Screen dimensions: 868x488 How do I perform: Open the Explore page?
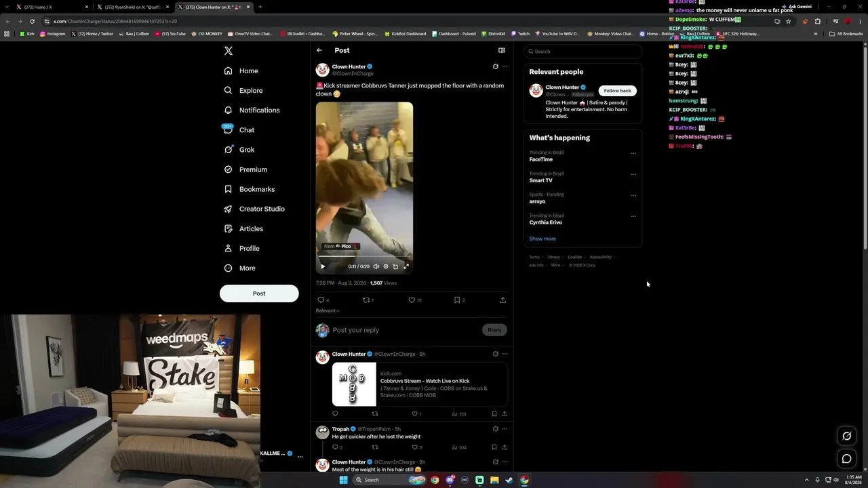tap(243, 90)
